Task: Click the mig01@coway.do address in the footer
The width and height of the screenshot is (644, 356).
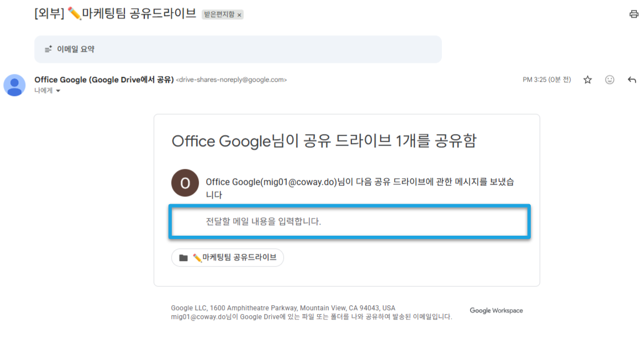Action: pos(198,317)
